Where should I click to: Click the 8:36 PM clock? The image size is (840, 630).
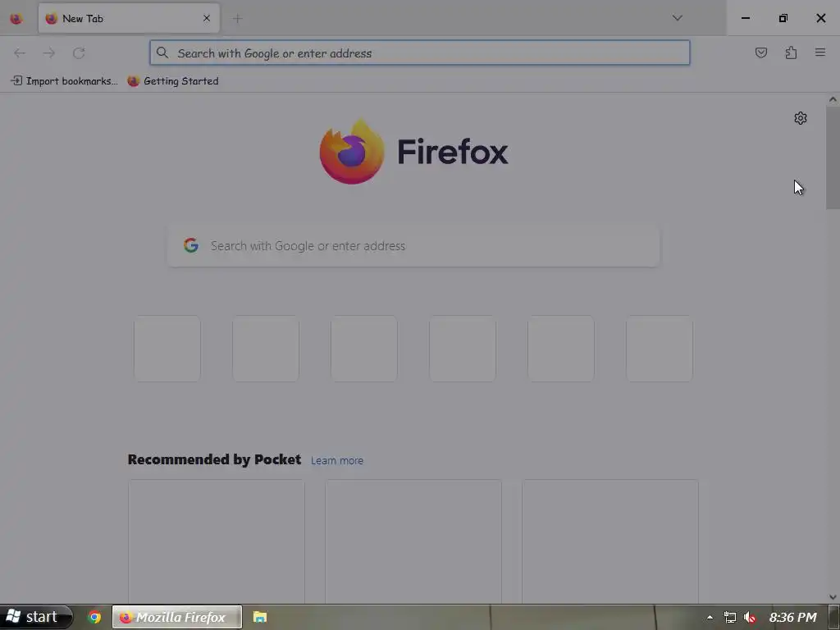point(793,617)
